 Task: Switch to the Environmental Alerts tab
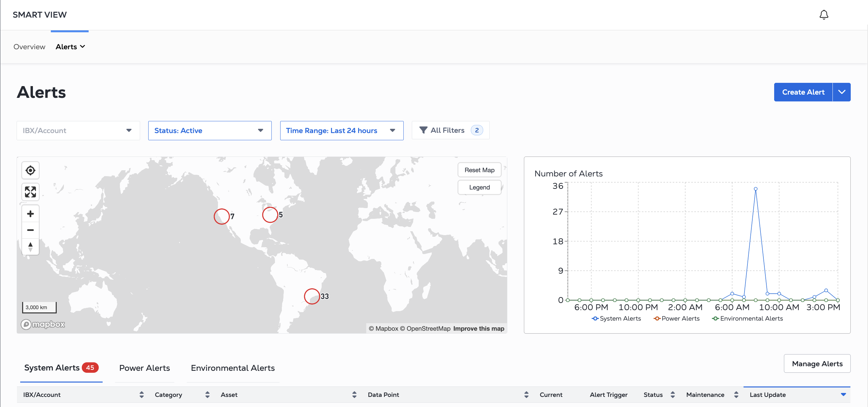233,368
